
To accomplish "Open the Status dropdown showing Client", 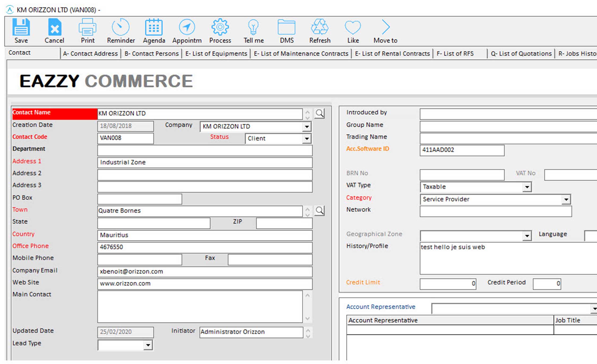I will [307, 139].
